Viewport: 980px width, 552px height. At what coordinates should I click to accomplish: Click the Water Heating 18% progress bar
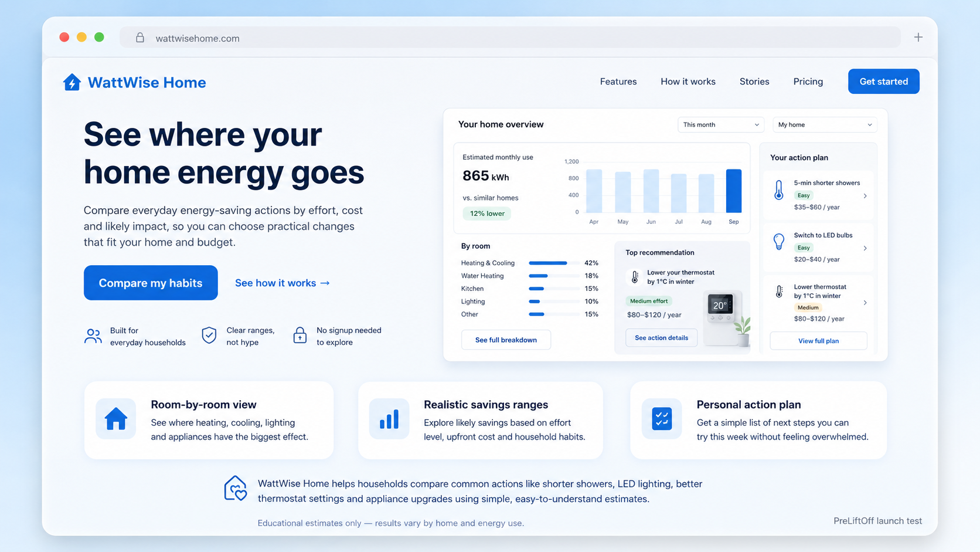pos(554,276)
